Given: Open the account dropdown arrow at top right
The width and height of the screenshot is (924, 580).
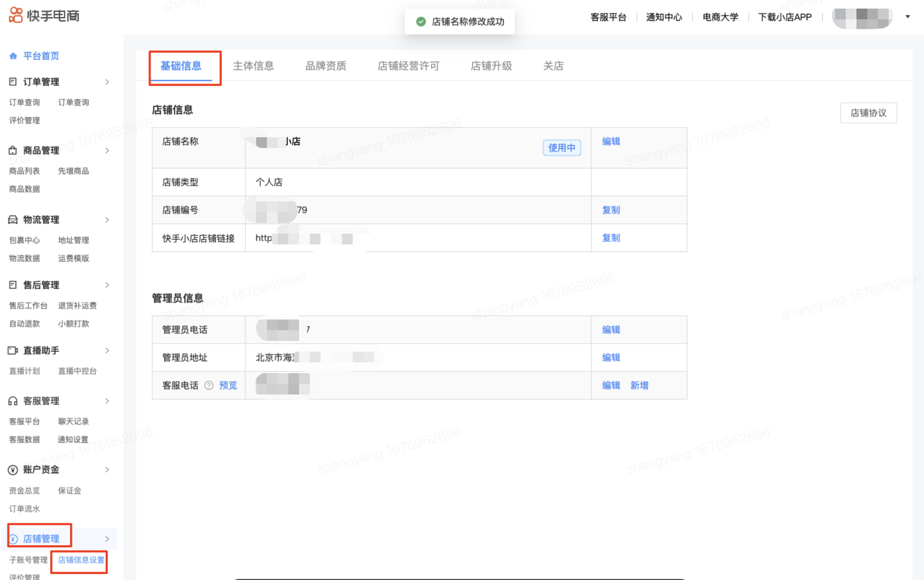Looking at the screenshot, I should [907, 17].
